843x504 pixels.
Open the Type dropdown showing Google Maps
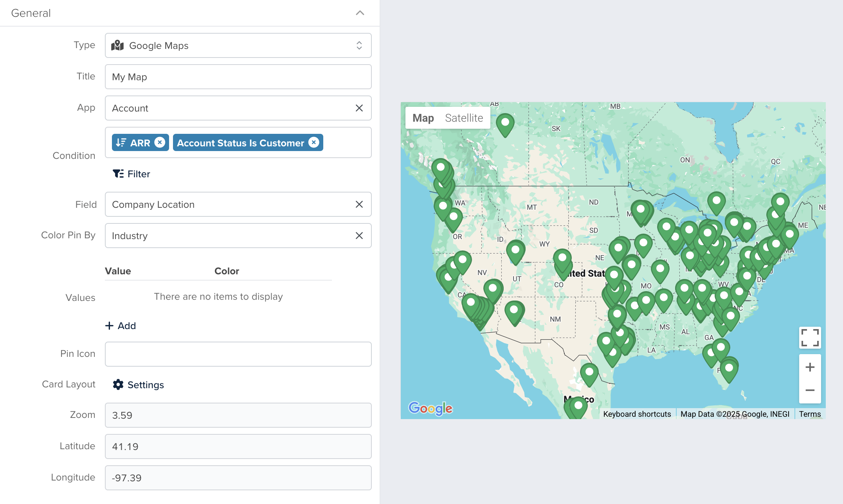[x=238, y=45]
